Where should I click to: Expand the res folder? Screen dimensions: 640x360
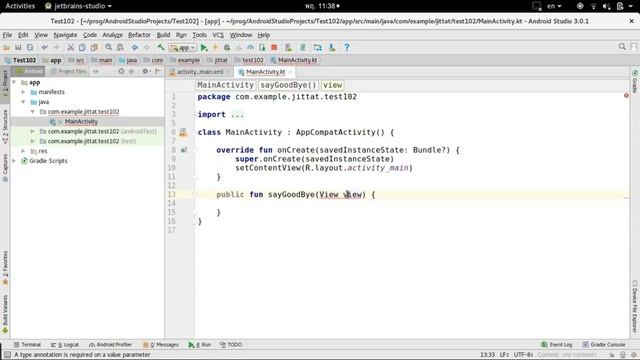coord(23,151)
